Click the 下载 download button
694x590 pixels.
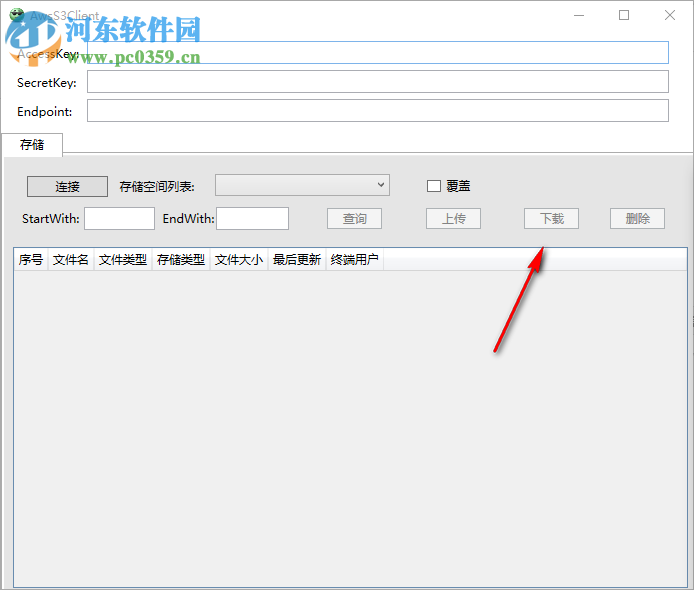click(551, 219)
